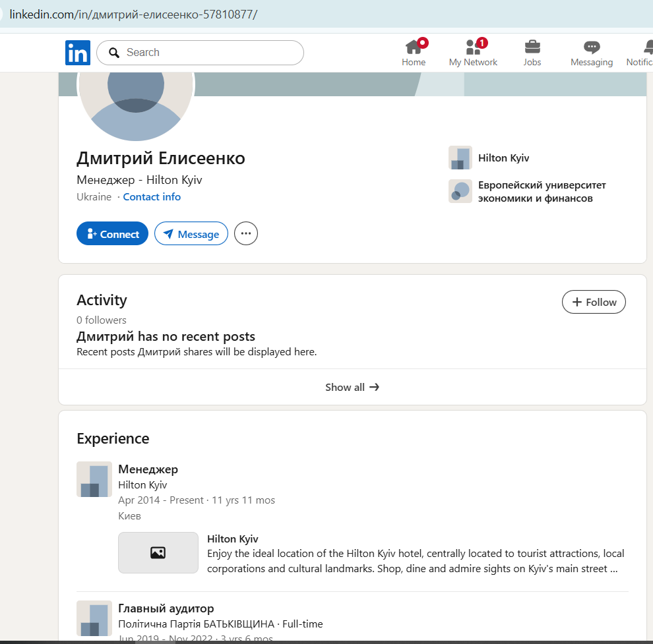Open the Contact info link
Viewport: 653px width, 644px height.
[x=152, y=196]
